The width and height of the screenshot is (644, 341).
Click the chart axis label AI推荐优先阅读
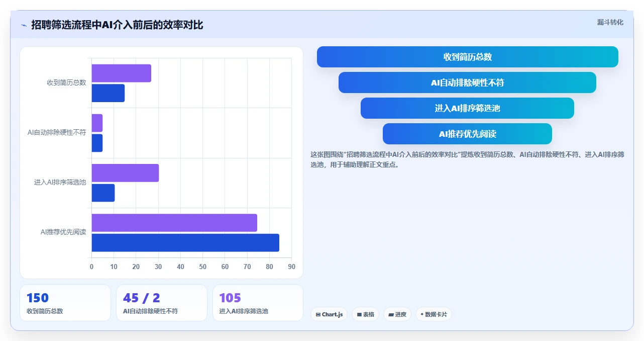pyautogui.click(x=63, y=232)
